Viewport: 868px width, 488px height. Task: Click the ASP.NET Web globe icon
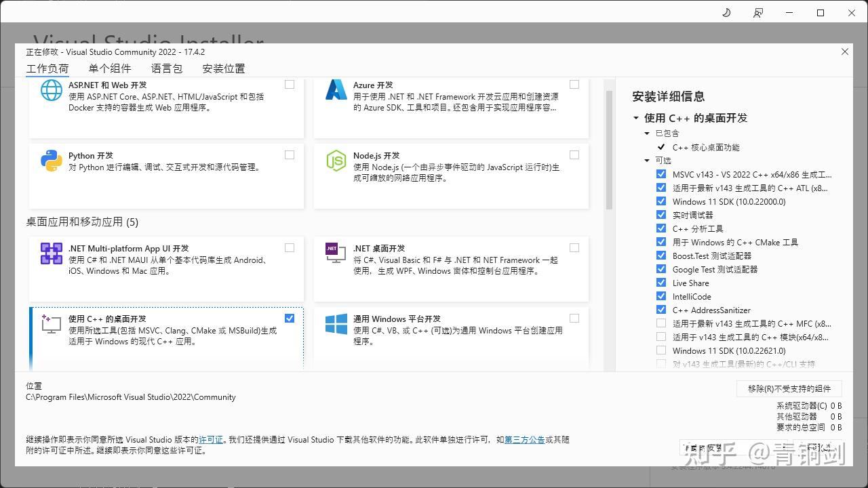51,89
